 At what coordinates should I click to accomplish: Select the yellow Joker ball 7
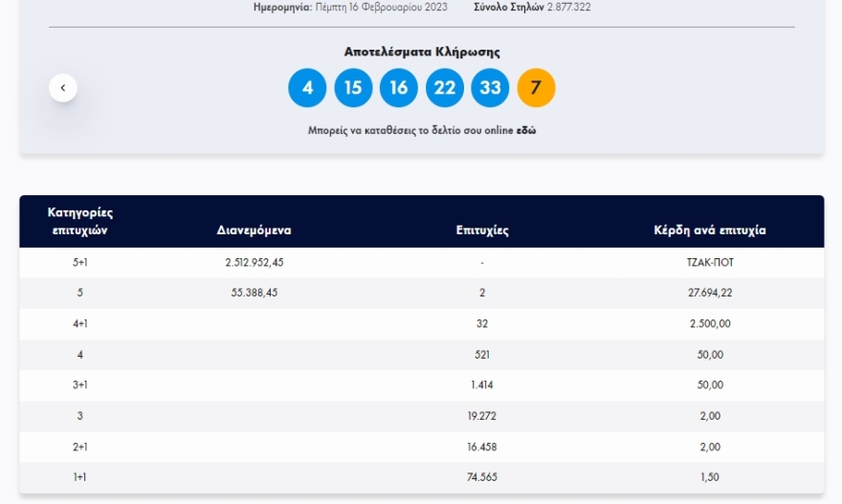point(536,88)
